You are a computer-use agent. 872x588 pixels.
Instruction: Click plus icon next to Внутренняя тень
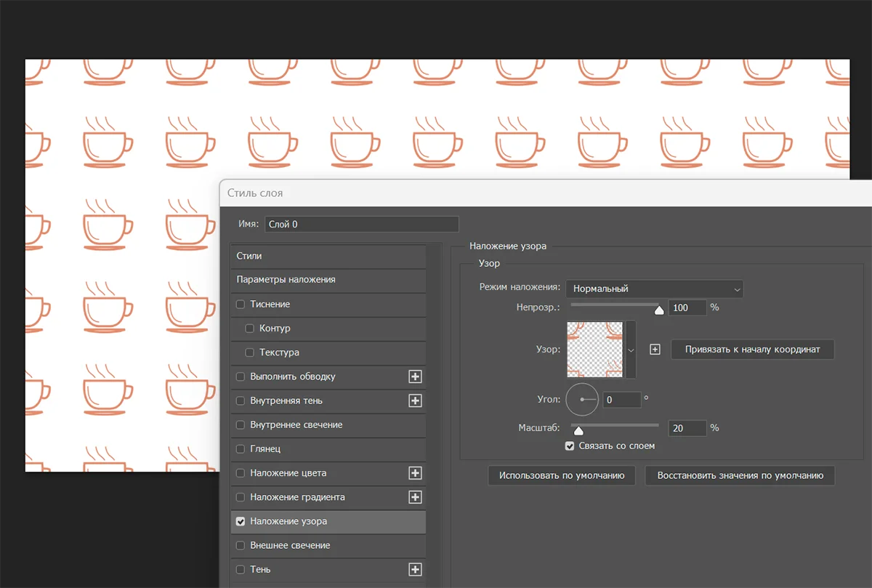[x=415, y=400]
